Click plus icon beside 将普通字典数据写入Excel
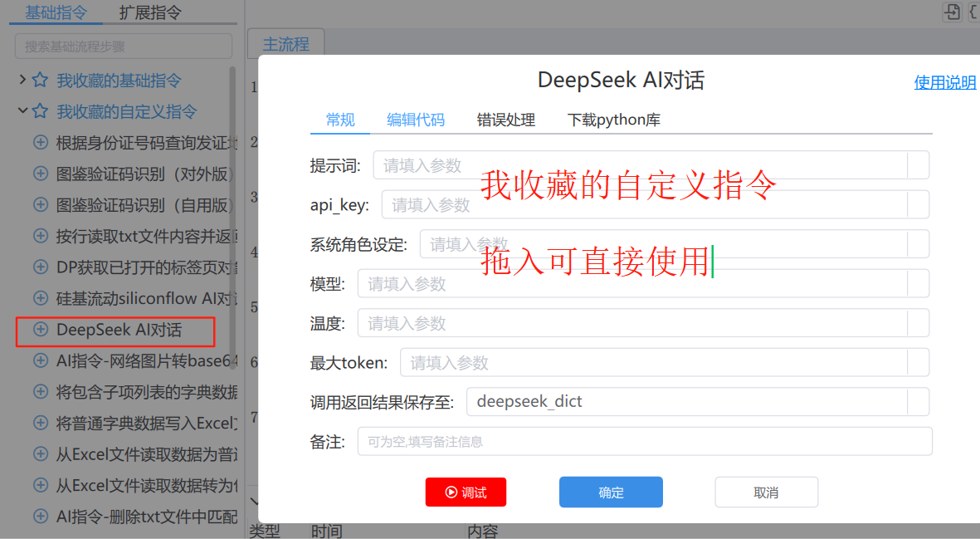 tap(41, 424)
